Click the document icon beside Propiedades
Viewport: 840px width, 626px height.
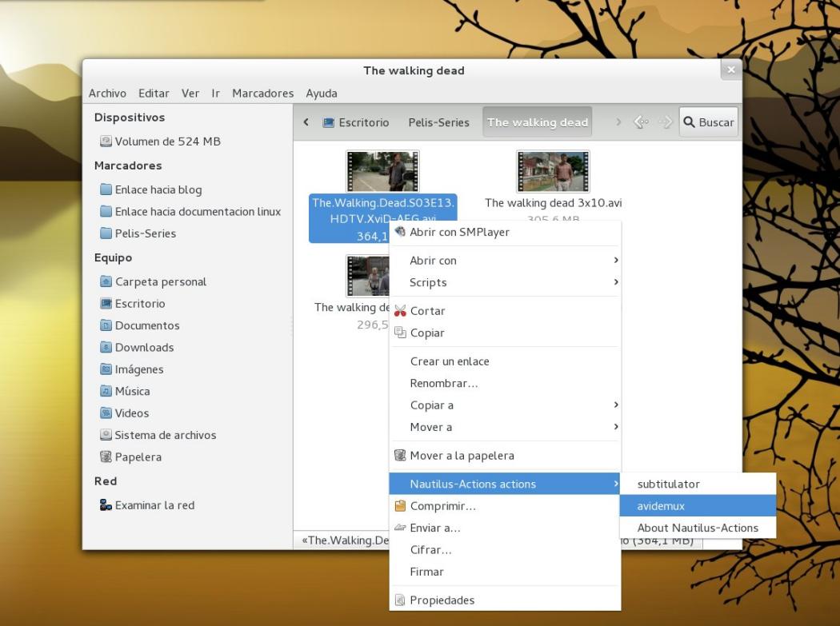(400, 600)
